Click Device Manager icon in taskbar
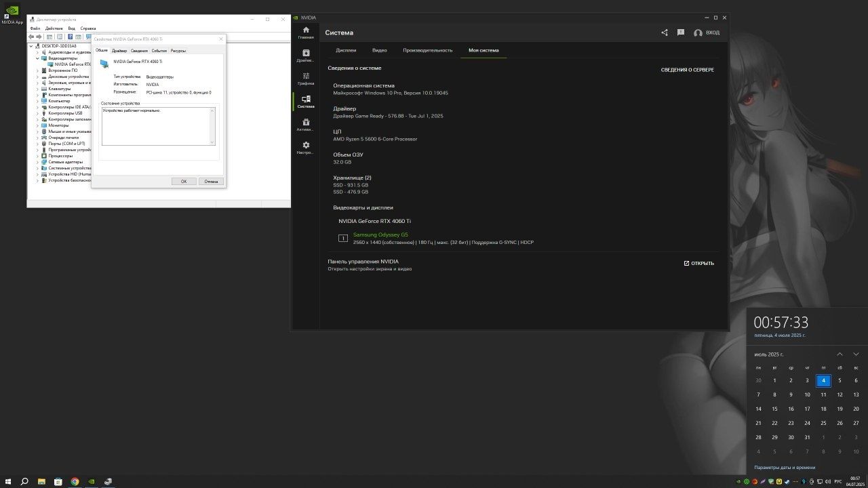The height and width of the screenshot is (488, 868). coord(108,482)
